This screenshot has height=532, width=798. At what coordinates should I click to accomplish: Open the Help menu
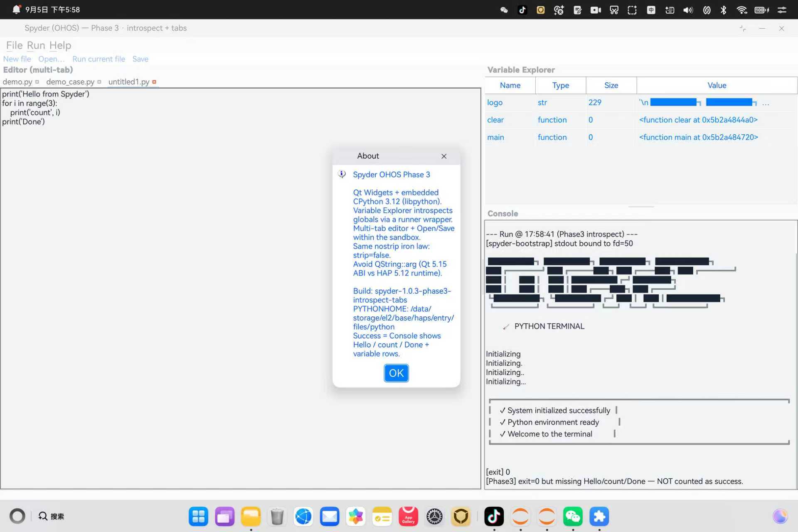[60, 45]
